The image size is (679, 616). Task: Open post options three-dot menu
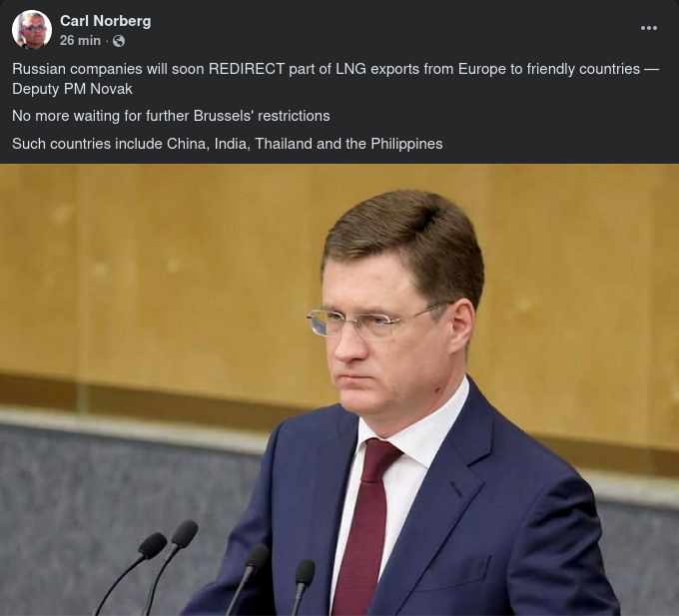[648, 28]
